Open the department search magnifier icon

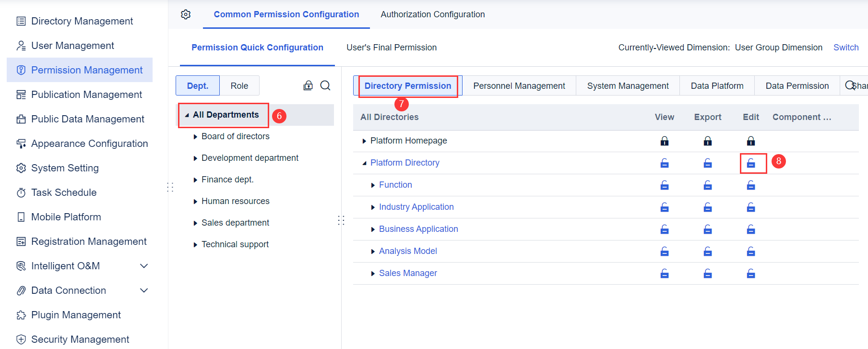coord(325,85)
